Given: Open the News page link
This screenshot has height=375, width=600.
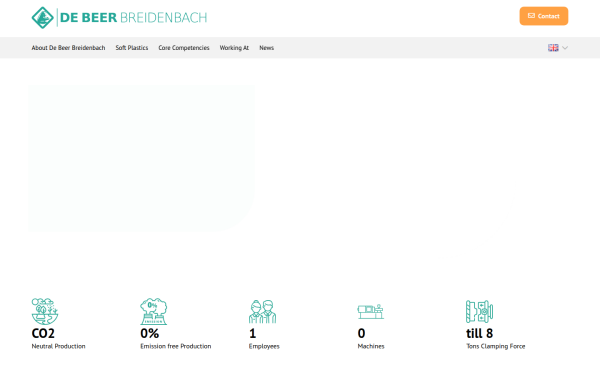Looking at the screenshot, I should 267,48.
